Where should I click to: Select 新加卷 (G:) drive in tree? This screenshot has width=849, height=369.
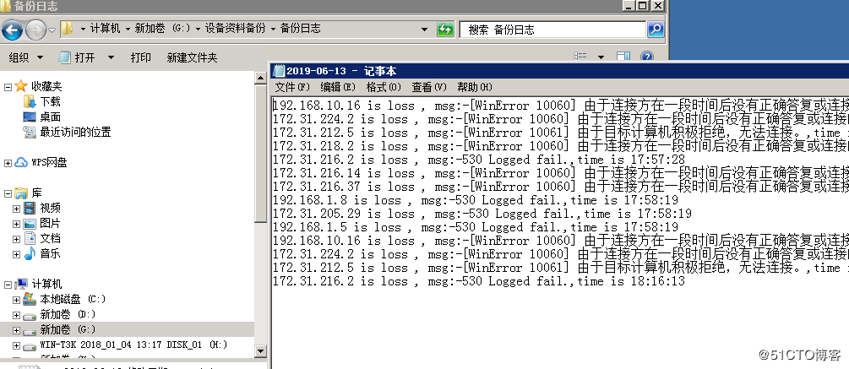(x=68, y=329)
